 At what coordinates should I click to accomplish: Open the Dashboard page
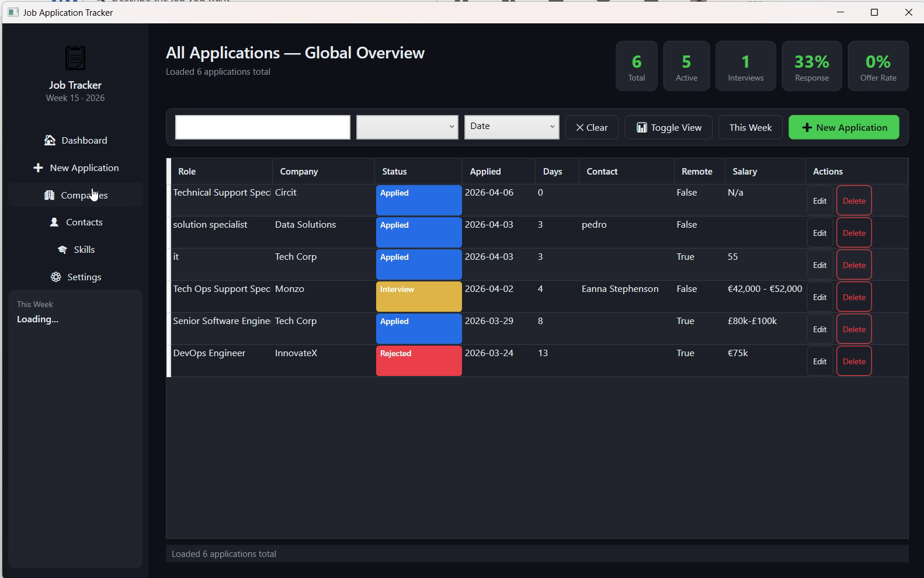coord(75,140)
